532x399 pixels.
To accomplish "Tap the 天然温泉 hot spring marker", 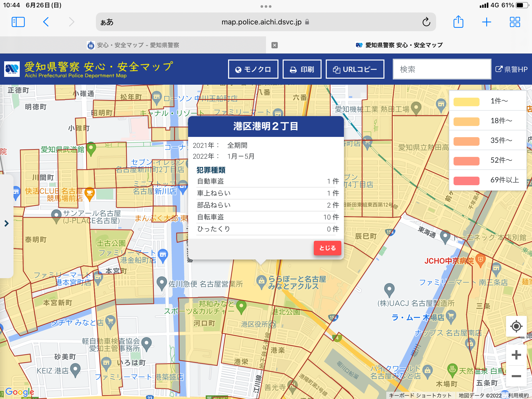I will tap(453, 370).
